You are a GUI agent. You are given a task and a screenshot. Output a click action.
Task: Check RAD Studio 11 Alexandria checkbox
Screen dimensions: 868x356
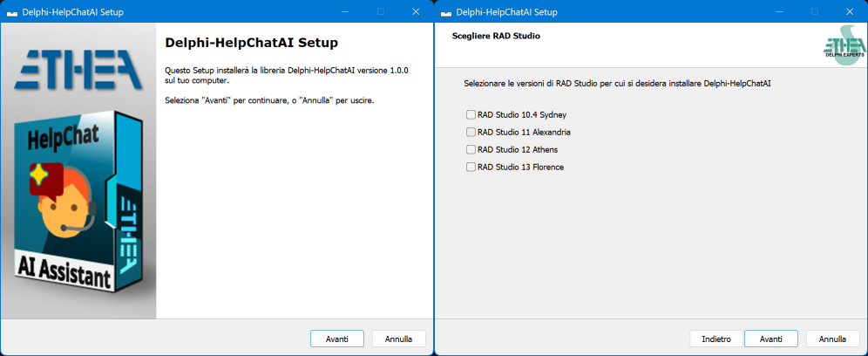click(x=471, y=132)
